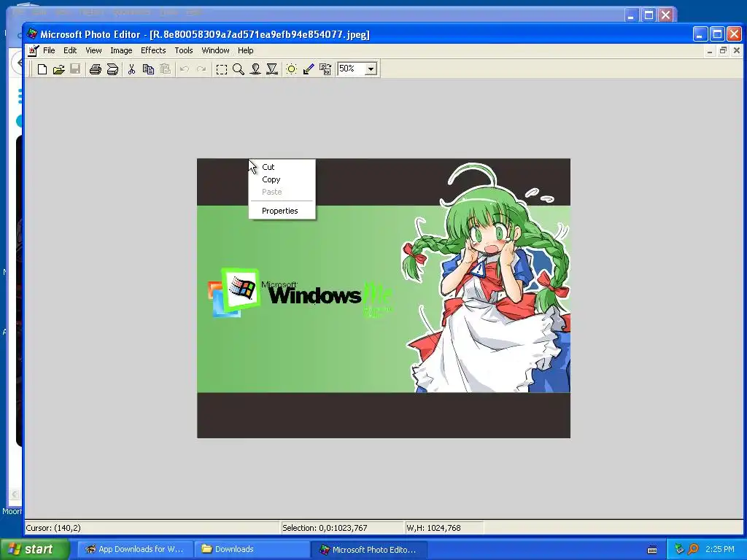This screenshot has height=560, width=747.
Task: Click the Start button
Action: click(34, 549)
